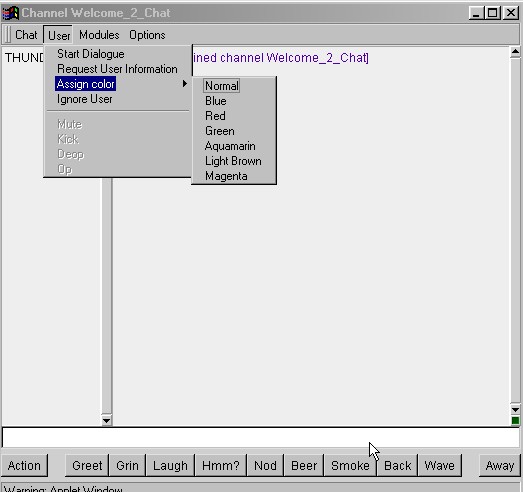Focus the chat message input field

click(261, 437)
